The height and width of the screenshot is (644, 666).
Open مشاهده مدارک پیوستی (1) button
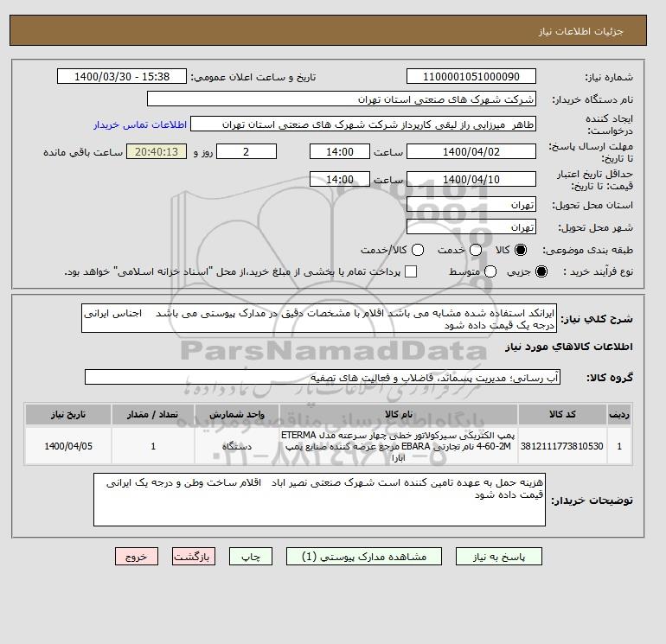tap(364, 557)
